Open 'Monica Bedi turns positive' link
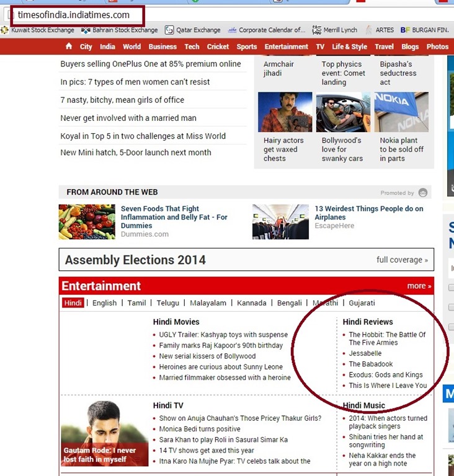This screenshot has height=476, width=454. tap(200, 429)
